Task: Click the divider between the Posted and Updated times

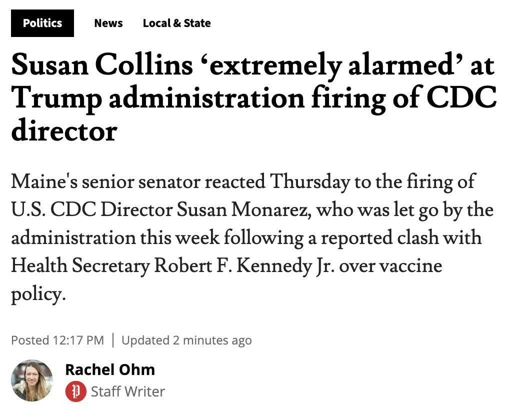Action: pyautogui.click(x=113, y=340)
